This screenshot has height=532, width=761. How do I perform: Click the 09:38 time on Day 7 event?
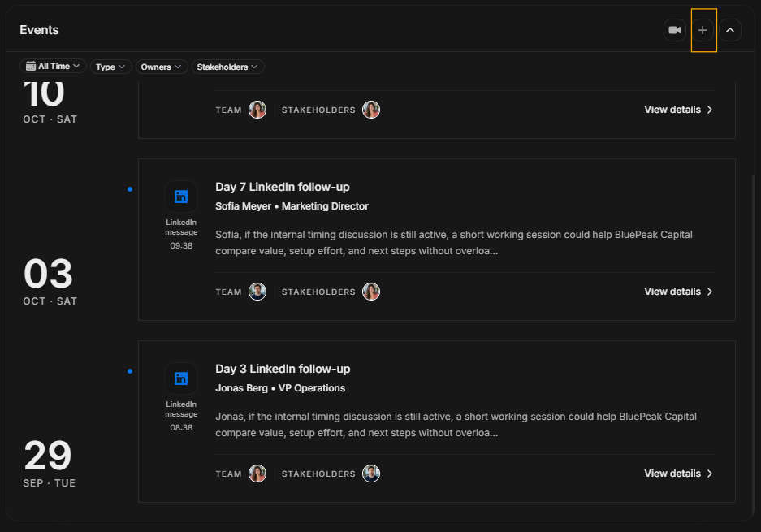coord(181,245)
